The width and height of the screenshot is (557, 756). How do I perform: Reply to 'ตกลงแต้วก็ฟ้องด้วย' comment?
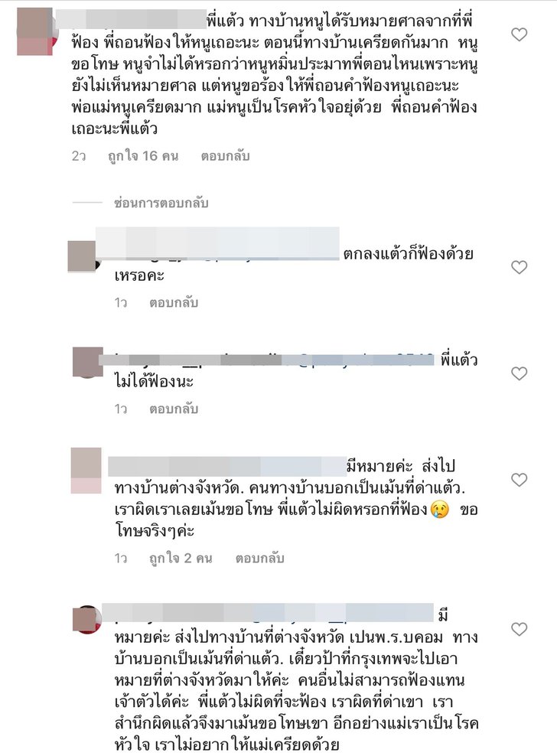pos(174,302)
